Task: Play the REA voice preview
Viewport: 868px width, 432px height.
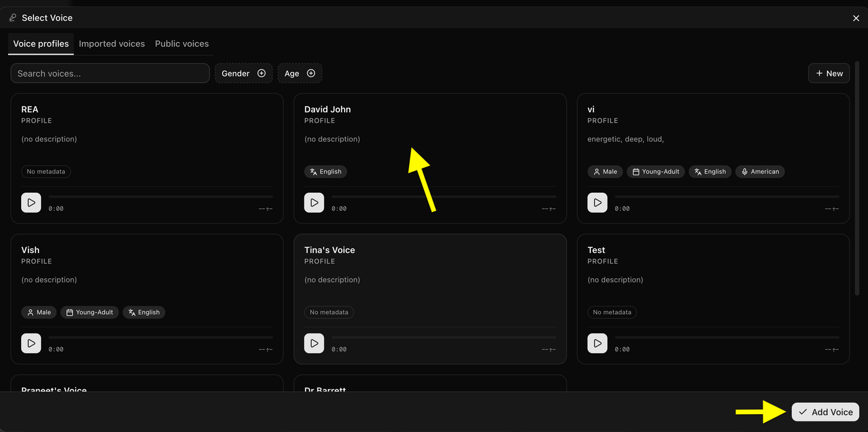Action: tap(31, 203)
